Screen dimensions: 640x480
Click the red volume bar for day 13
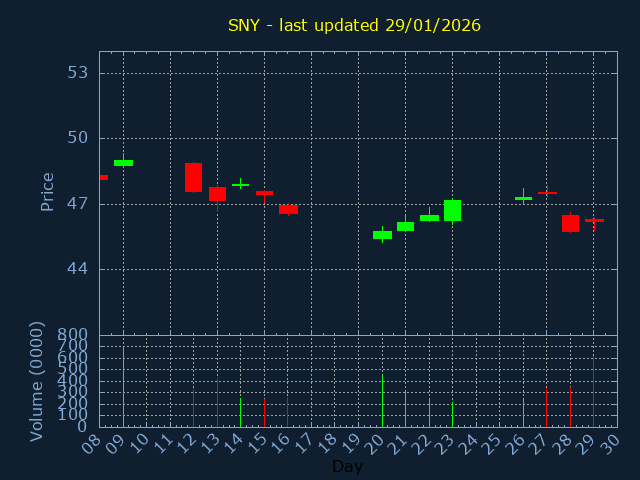(x=217, y=402)
